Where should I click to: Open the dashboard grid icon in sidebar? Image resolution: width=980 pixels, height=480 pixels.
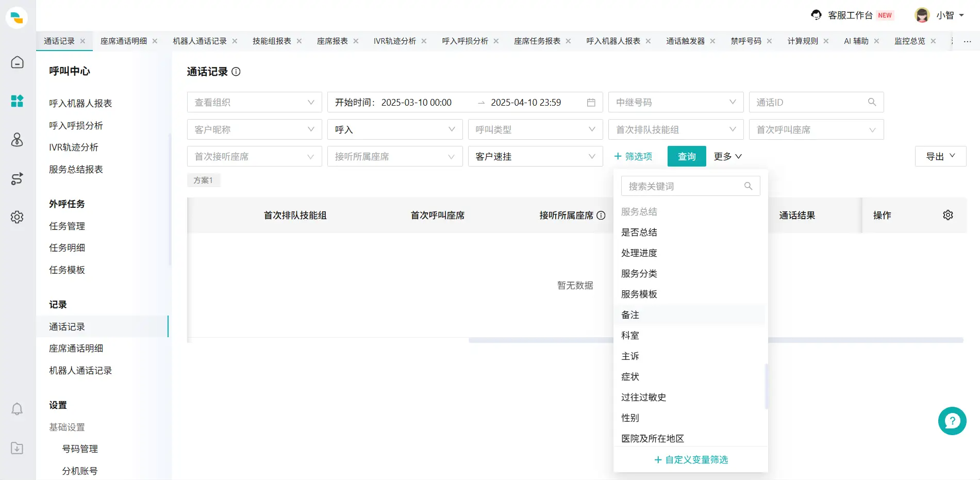[x=17, y=101]
